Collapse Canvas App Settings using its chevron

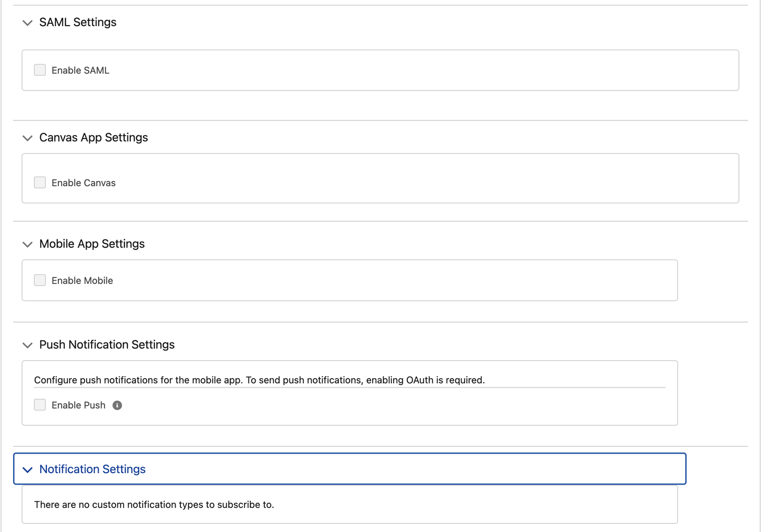[x=27, y=138]
